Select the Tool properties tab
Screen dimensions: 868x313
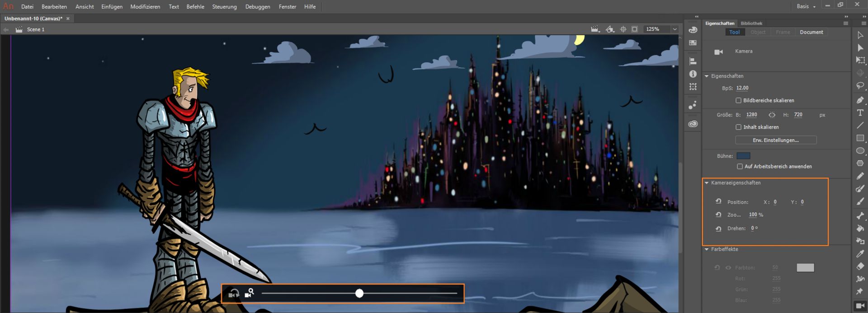tap(735, 32)
